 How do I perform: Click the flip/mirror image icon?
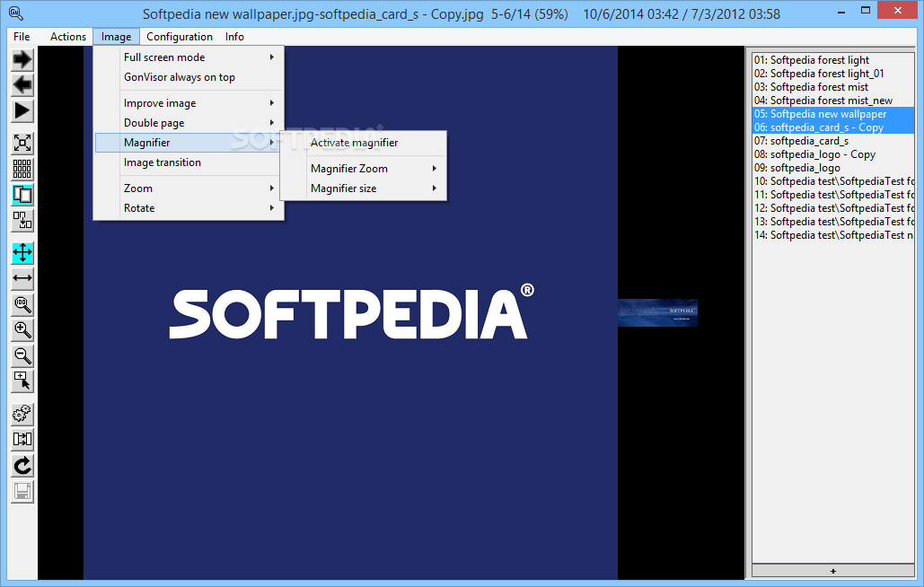point(22,440)
